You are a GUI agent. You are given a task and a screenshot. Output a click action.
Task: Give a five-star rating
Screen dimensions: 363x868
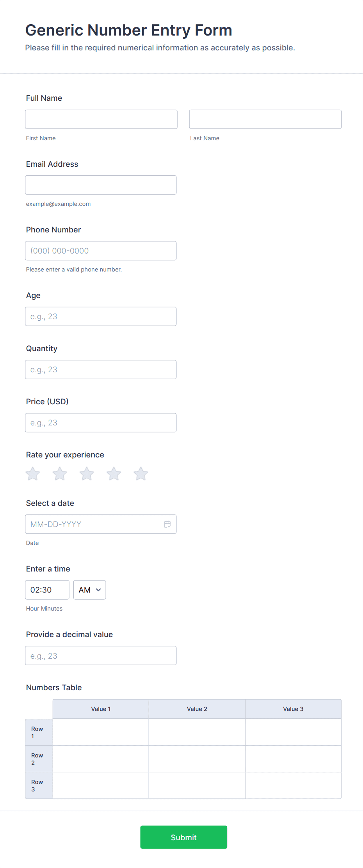(x=141, y=474)
